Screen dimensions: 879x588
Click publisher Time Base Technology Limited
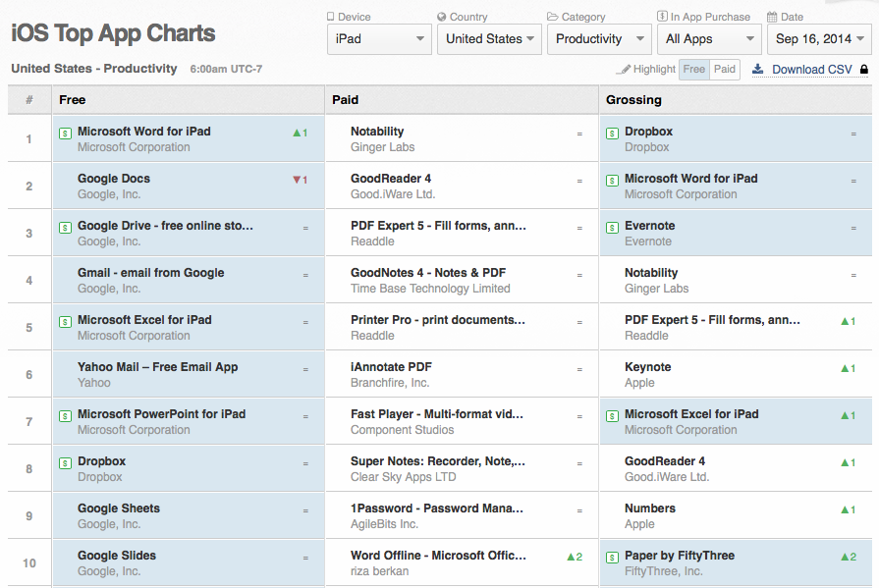[430, 289]
